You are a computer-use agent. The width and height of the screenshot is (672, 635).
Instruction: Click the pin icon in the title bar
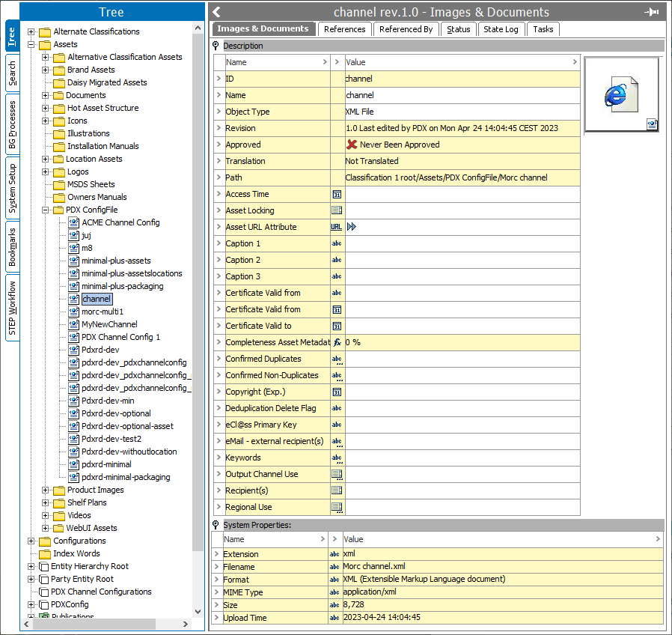(x=651, y=12)
